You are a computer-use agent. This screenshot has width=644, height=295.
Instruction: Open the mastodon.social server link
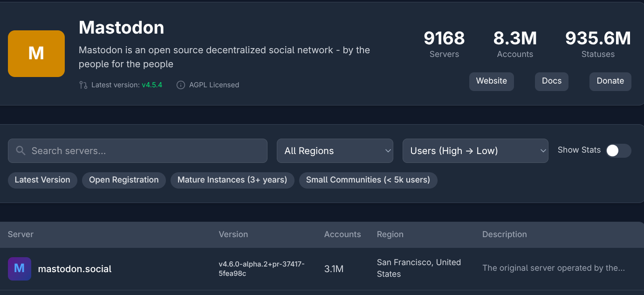click(75, 269)
